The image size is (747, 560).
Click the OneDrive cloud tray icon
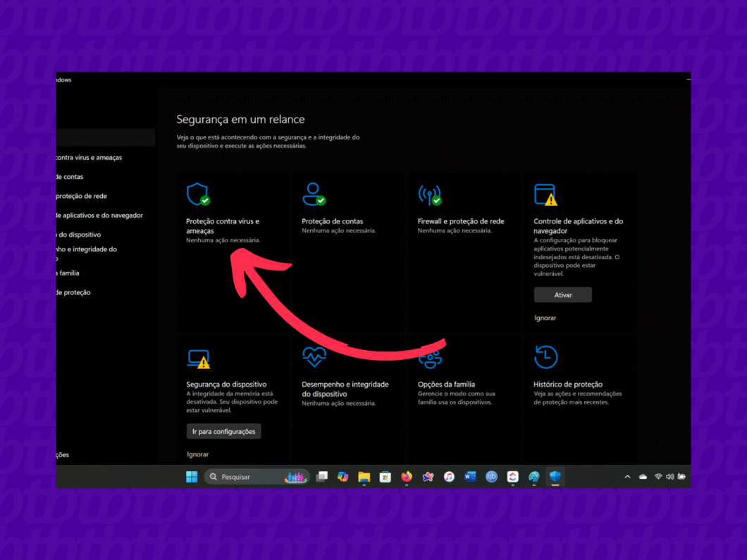643,477
